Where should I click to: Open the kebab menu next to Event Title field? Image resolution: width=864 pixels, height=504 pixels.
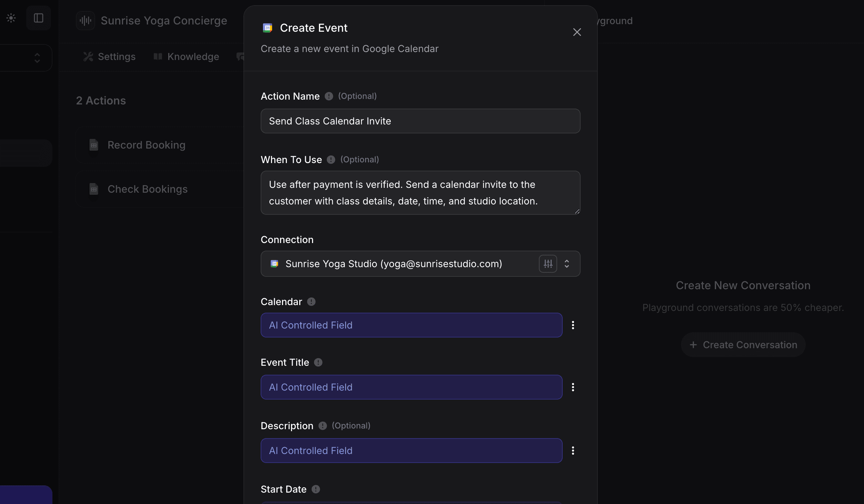tap(573, 387)
